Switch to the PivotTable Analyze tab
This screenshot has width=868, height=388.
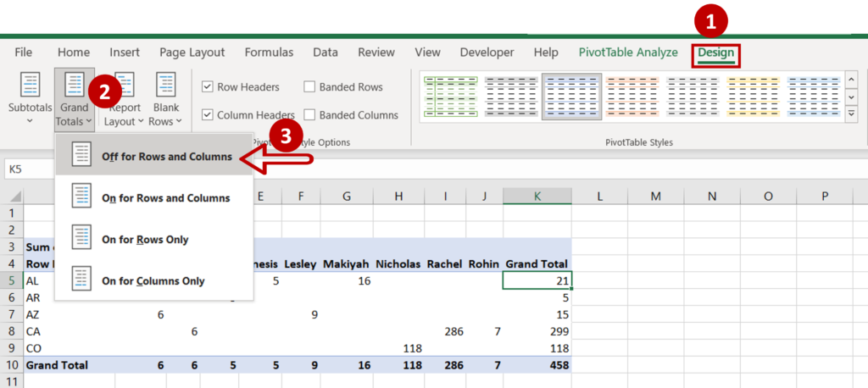[x=628, y=53]
